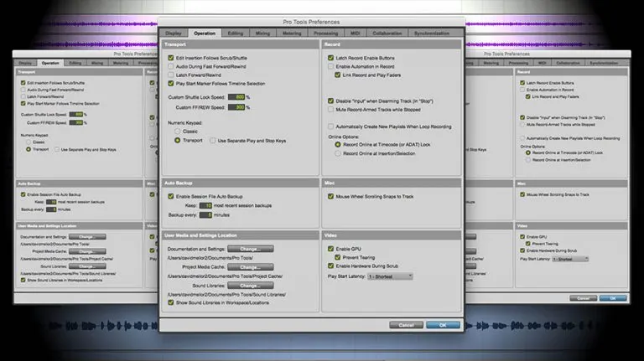
Task: Enable Automatically Create New Playlists When Loop Recording
Action: [330, 126]
